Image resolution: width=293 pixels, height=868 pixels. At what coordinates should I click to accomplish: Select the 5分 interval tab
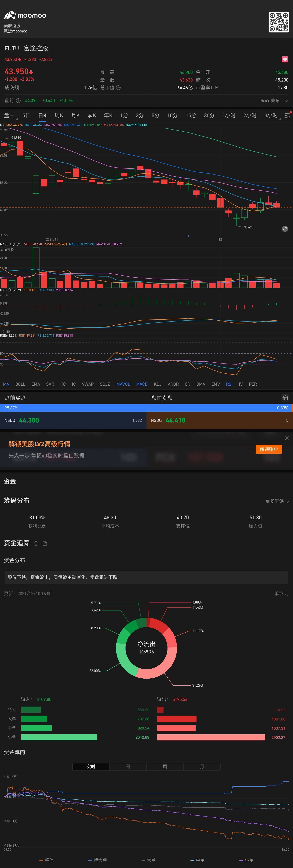pos(155,116)
